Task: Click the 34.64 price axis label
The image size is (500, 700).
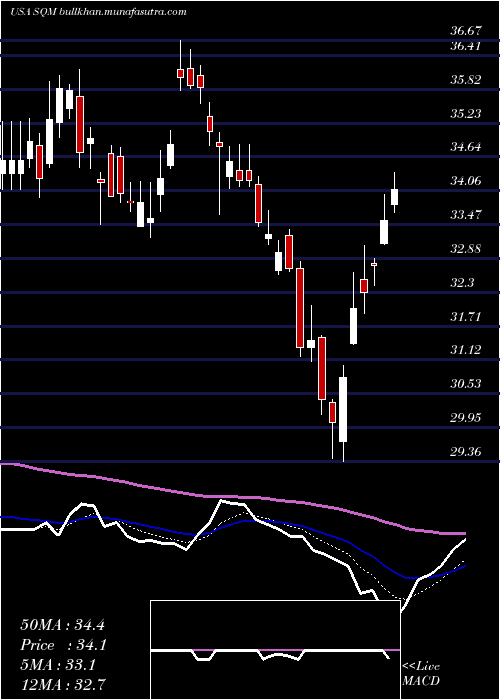Action: (x=466, y=147)
